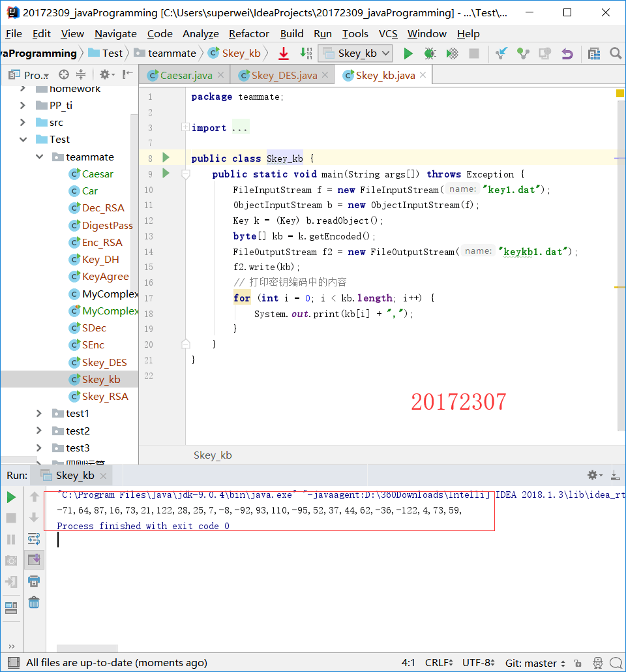Collapse the teammate package
The image size is (626, 672).
tap(39, 157)
